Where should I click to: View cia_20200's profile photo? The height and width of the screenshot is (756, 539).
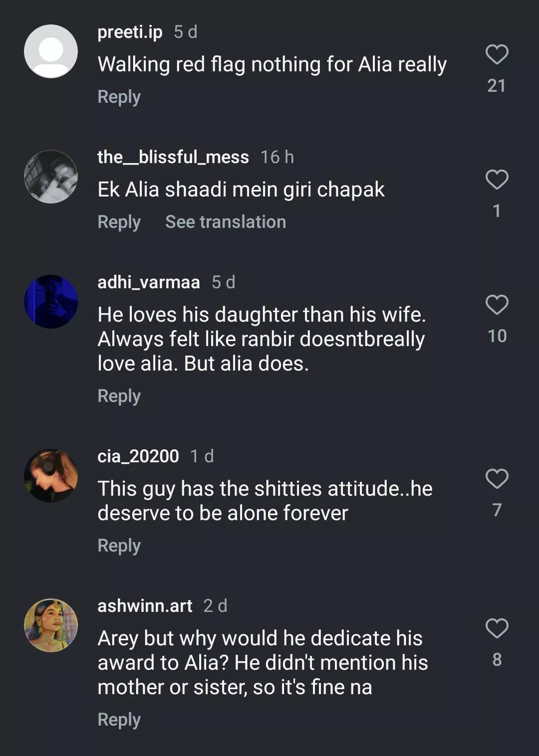[51, 476]
